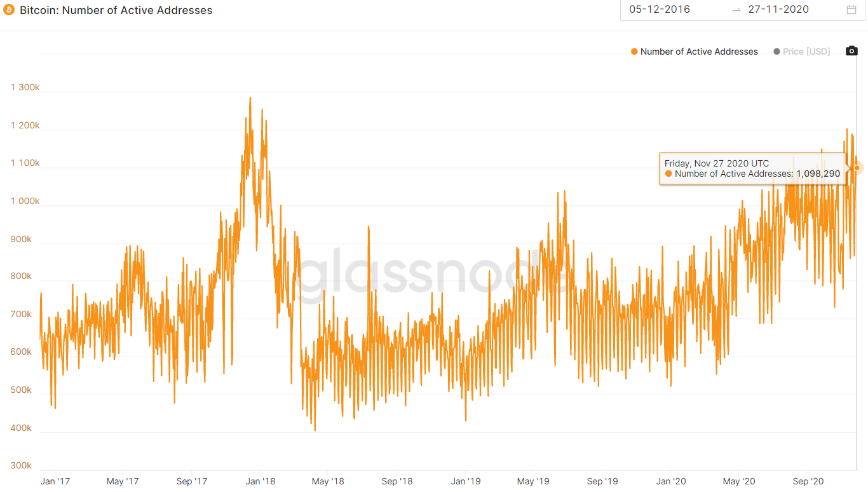Click the chart title Bitcoin: Number of Active Addresses
Viewport: 868px width, 492px height.
point(116,10)
